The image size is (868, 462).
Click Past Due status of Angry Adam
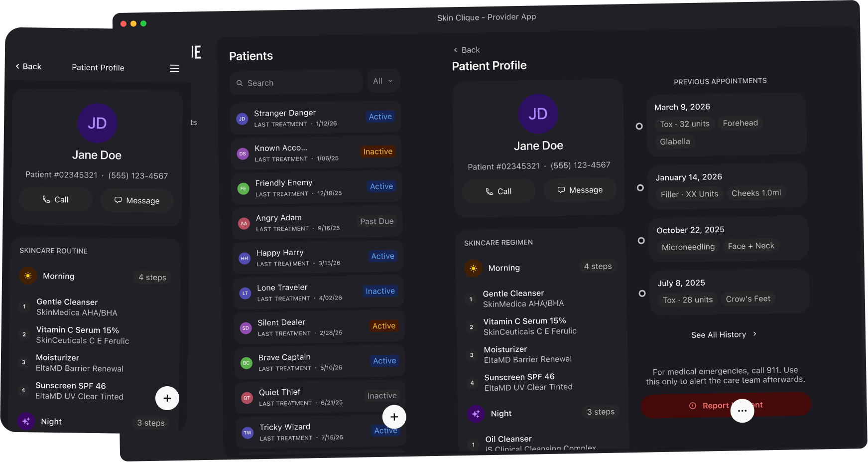[x=376, y=221]
